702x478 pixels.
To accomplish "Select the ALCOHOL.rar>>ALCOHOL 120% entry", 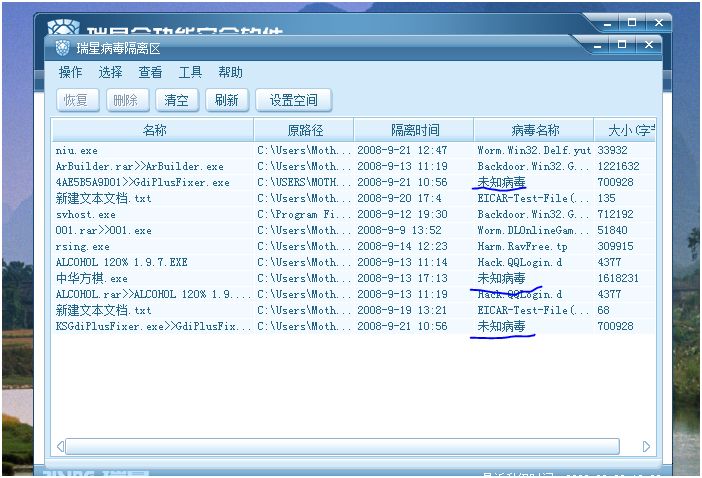I will click(354, 294).
